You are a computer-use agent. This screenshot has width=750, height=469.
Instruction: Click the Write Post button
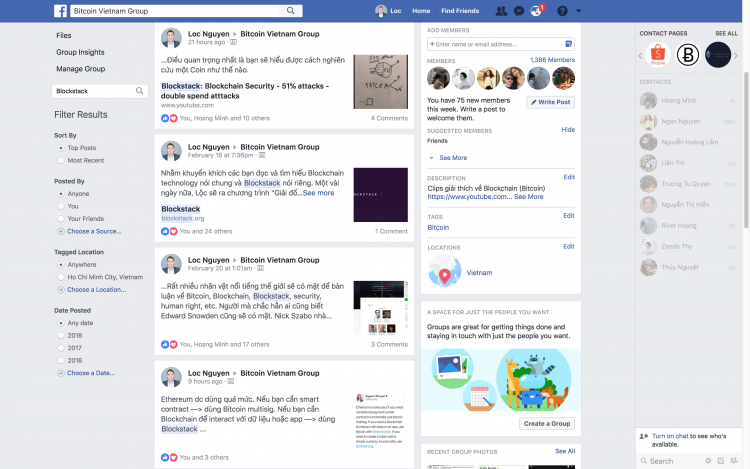pos(551,102)
